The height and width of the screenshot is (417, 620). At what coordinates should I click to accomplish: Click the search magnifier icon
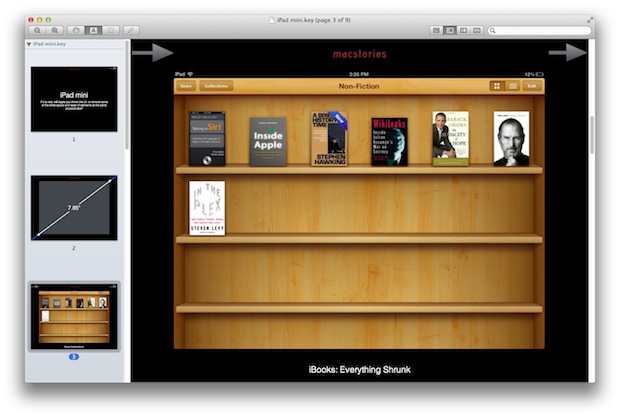[493, 30]
